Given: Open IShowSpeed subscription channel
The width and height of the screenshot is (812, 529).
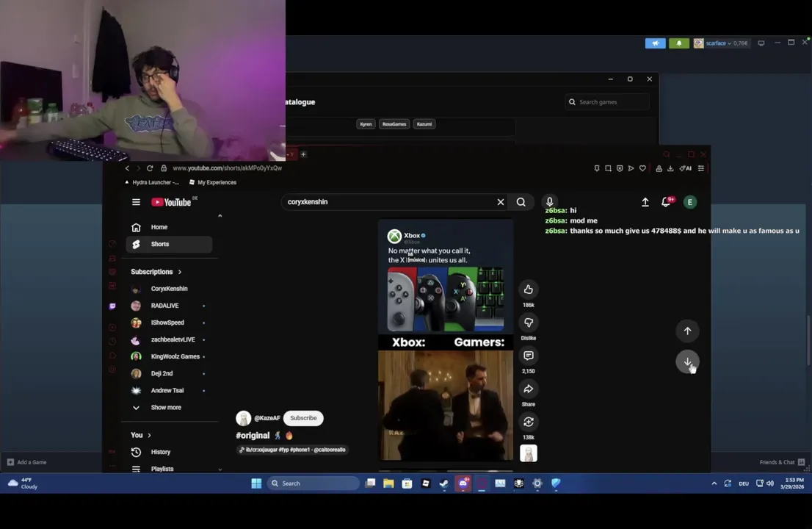Looking at the screenshot, I should click(169, 323).
